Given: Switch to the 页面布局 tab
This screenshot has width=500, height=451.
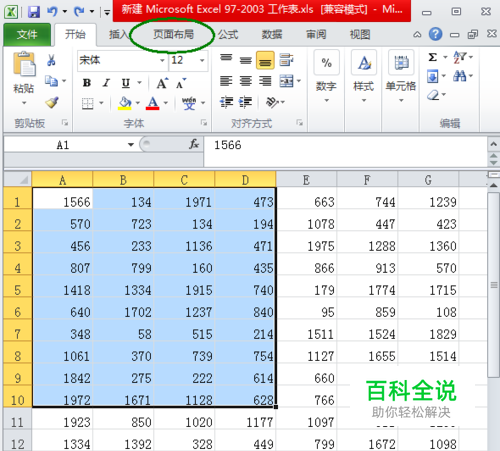Looking at the screenshot, I should (173, 34).
